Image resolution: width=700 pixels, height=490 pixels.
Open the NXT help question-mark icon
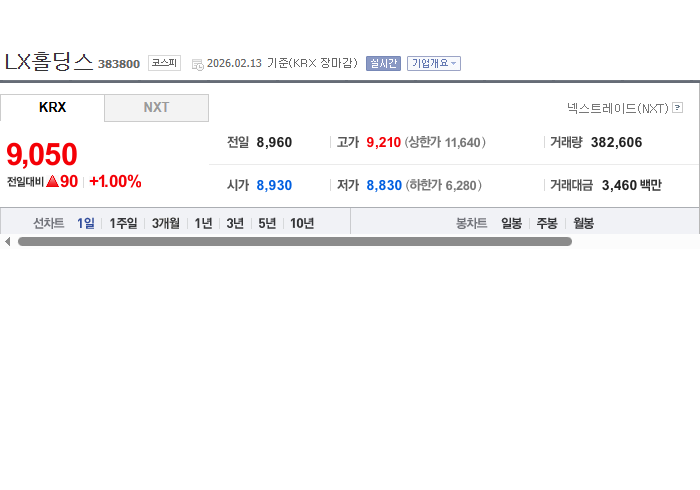click(677, 108)
